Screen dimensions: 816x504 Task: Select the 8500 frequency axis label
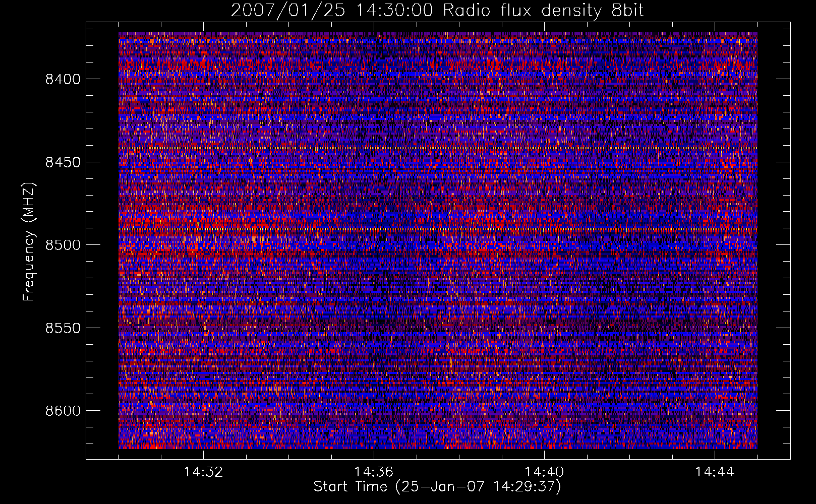62,245
